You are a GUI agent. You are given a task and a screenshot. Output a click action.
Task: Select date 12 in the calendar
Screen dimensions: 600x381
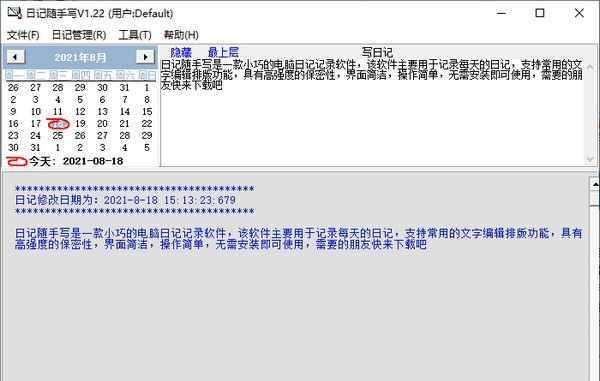click(x=80, y=112)
